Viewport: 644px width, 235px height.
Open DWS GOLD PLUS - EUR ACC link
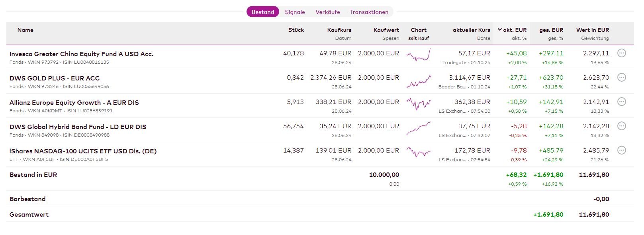[x=55, y=78]
